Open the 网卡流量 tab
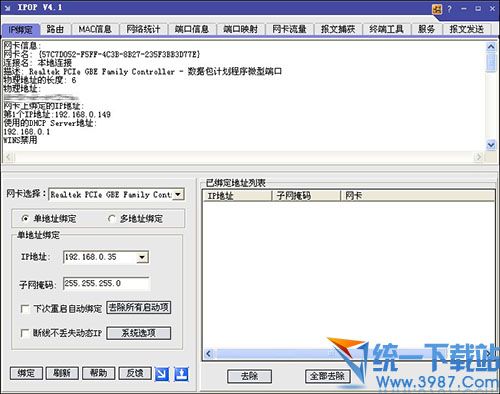500x394 pixels. coord(289,29)
